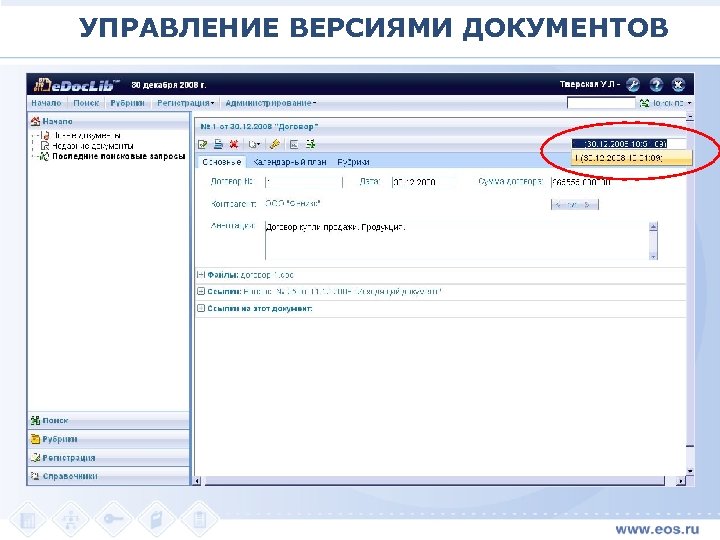Switch to the Рубрики document tab
The height and width of the screenshot is (540, 720).
[354, 162]
